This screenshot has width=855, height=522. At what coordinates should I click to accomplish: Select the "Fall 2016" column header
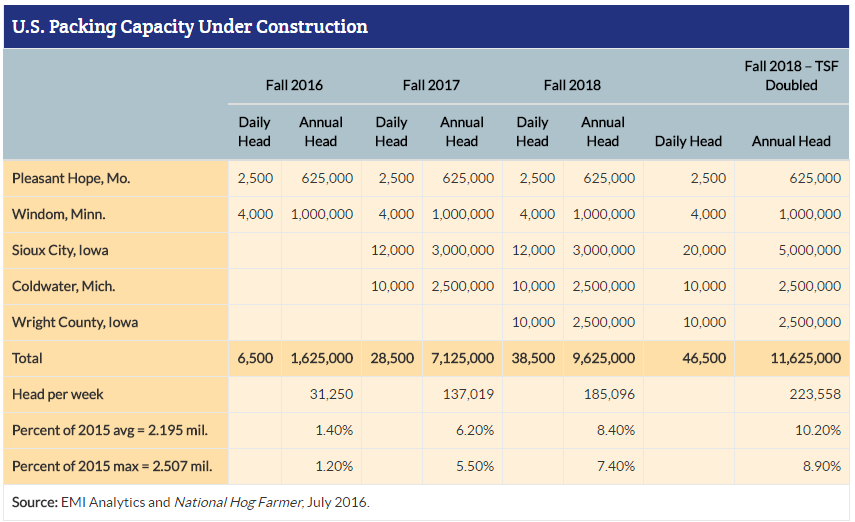click(294, 85)
